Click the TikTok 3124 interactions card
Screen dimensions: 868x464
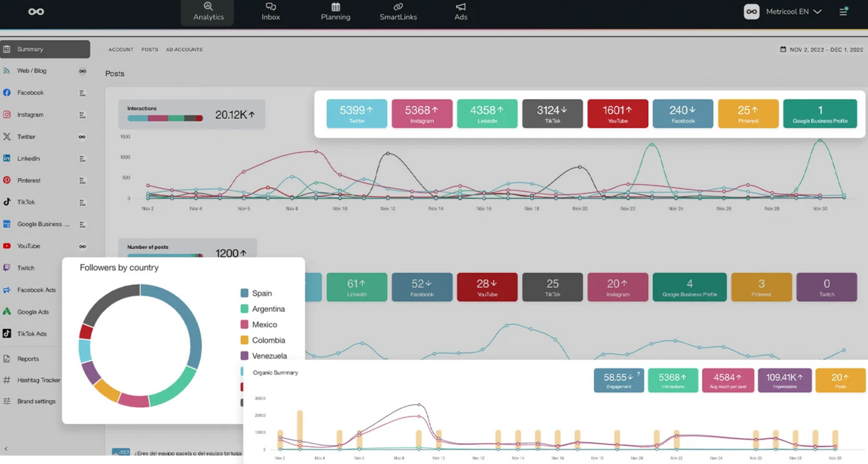pos(552,113)
